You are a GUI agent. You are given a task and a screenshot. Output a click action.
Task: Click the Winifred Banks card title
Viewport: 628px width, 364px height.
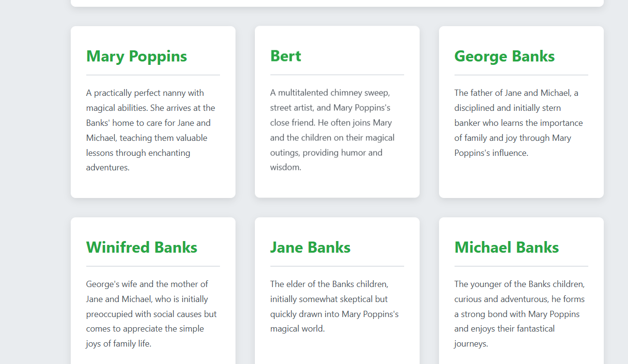tap(141, 247)
